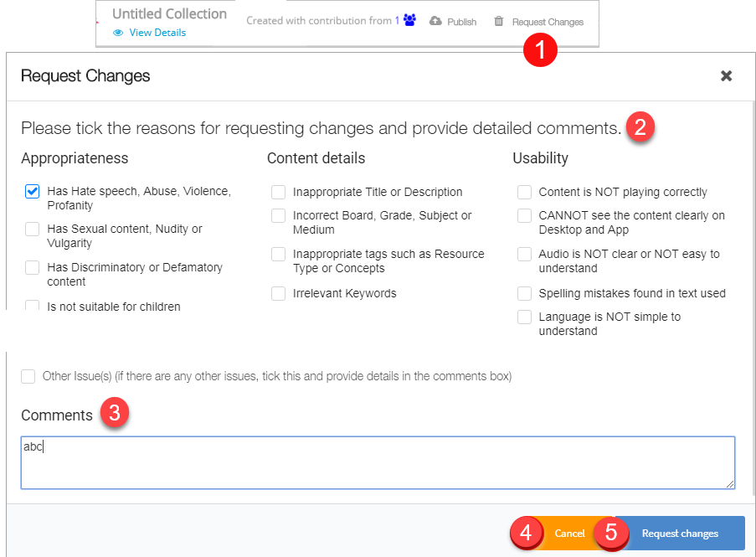
Task: Select the Irrelevant Keywords checkbox
Action: point(278,294)
